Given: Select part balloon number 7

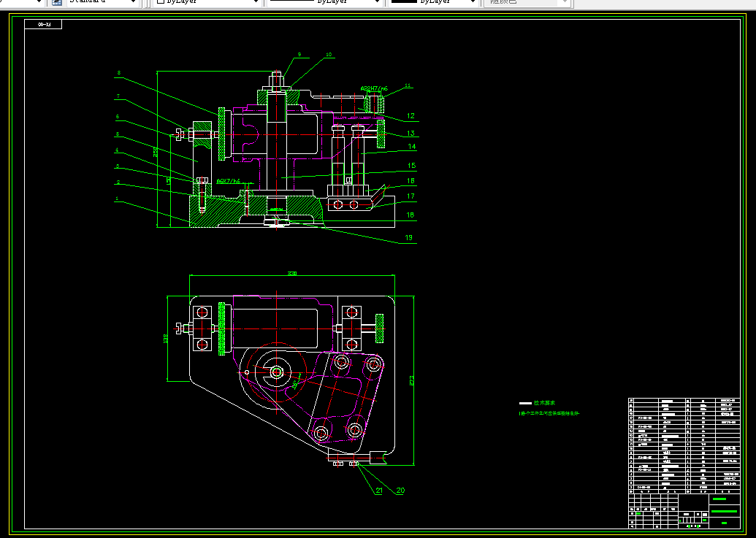Looking at the screenshot, I should coord(118,96).
